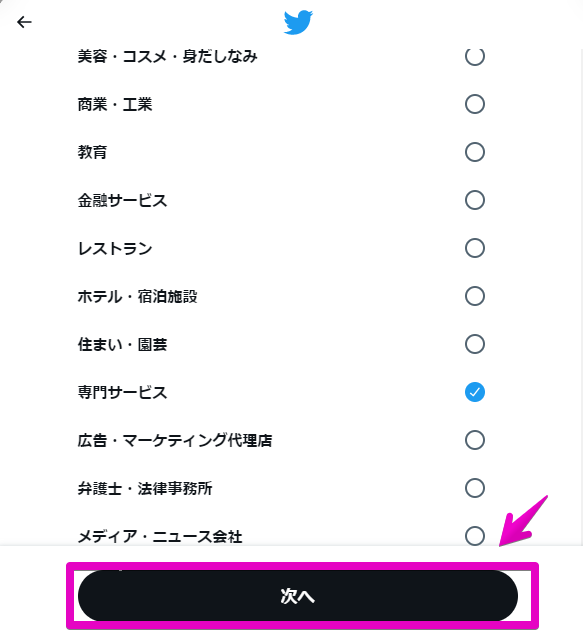
Task: Click the back arrow icon
Action: (x=24, y=22)
